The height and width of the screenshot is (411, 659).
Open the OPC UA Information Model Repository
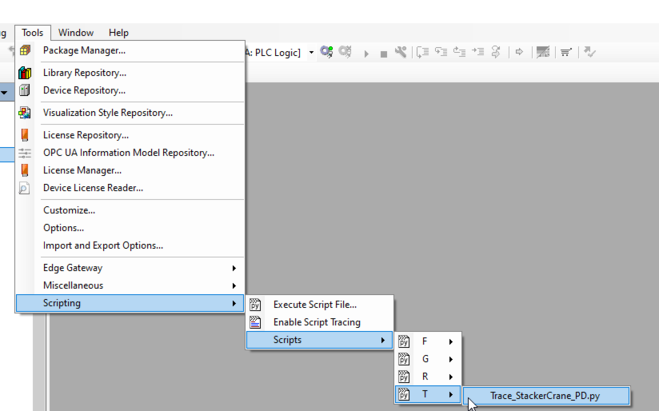[128, 153]
